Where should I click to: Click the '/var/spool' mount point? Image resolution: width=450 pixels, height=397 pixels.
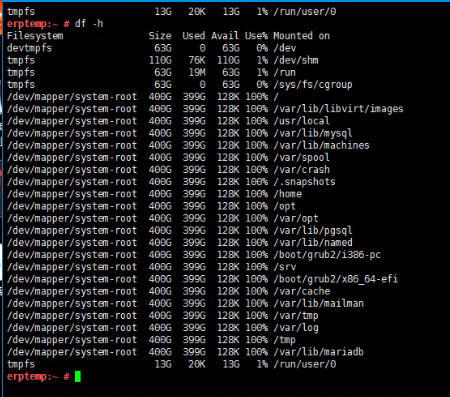pos(301,158)
